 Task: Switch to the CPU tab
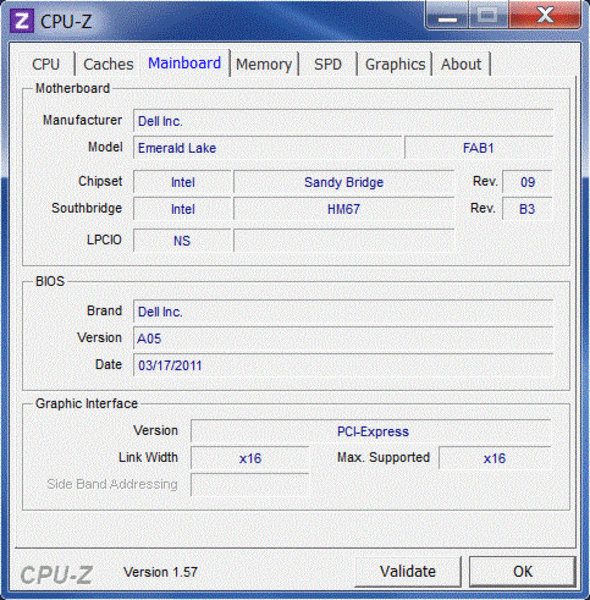[46, 64]
